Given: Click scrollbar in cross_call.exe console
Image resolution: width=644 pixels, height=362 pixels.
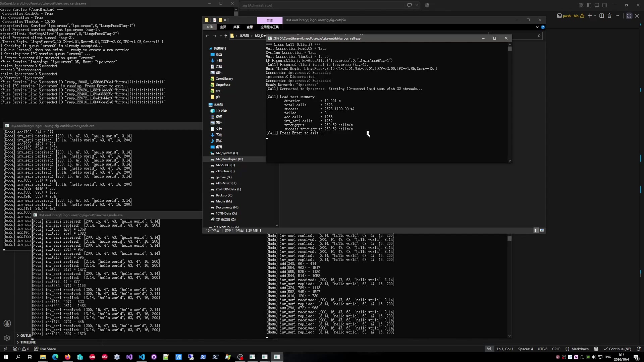Looking at the screenshot, I should coord(510,49).
